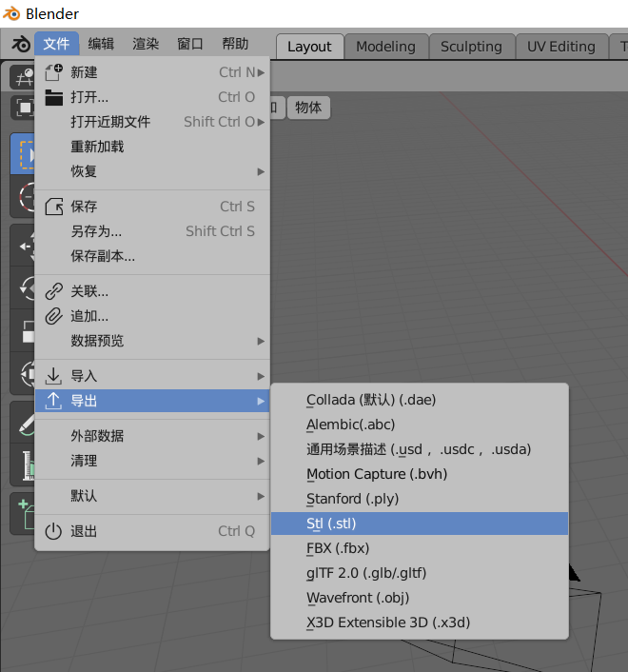
Task: Export as Motion Capture (.bvh)
Action: 420,474
